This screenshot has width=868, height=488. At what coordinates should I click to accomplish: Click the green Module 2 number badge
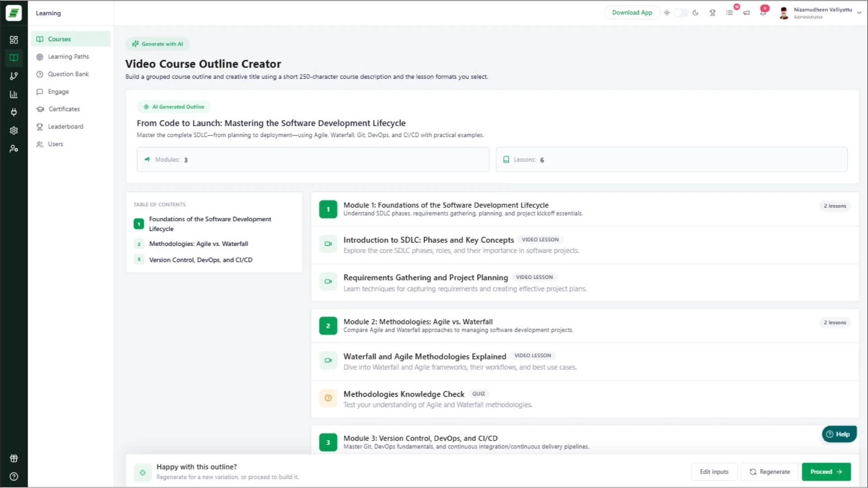click(328, 326)
